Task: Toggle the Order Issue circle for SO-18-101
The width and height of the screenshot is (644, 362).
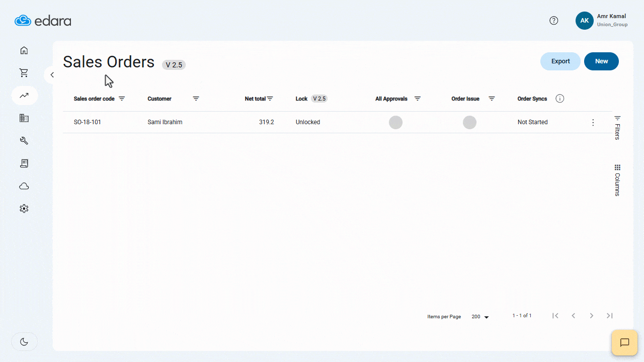Action: tap(469, 122)
